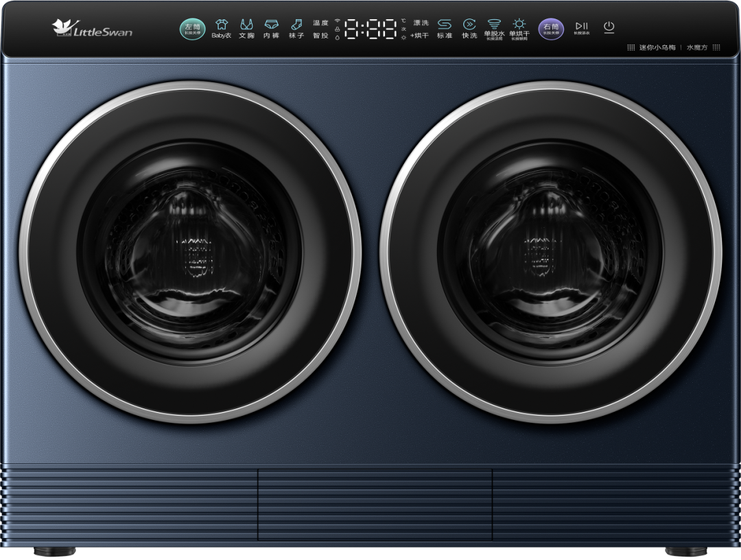Tap the 8:88 digital time display
The width and height of the screenshot is (741, 560).
point(370,29)
